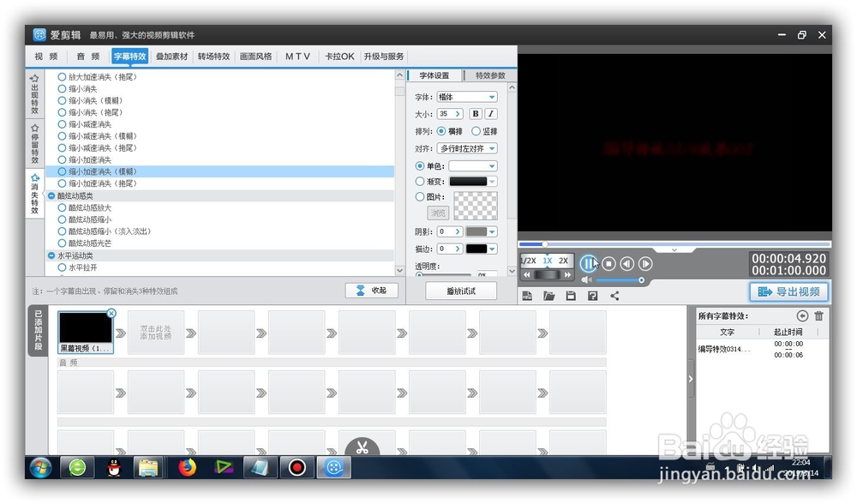Click the 播放试试 preview button

pyautogui.click(x=461, y=291)
